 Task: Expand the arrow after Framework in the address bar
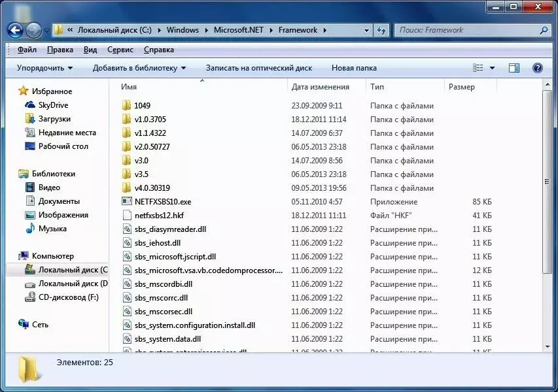[x=324, y=30]
